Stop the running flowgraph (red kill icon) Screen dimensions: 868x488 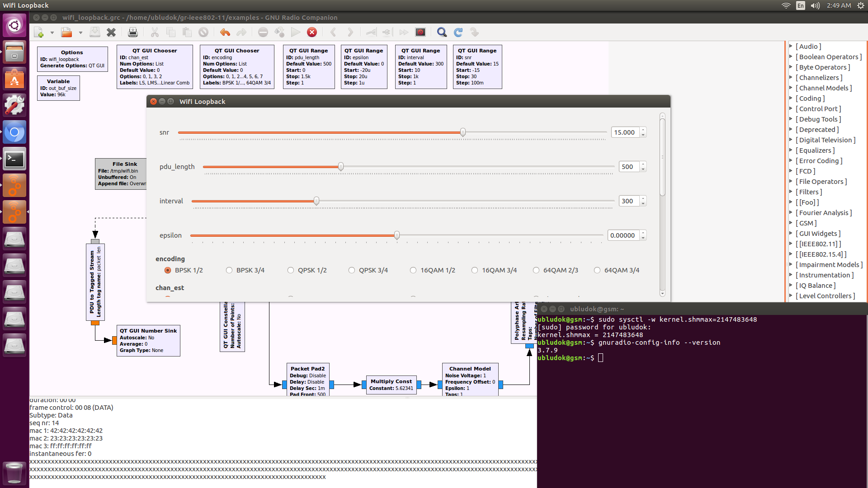[x=311, y=32]
